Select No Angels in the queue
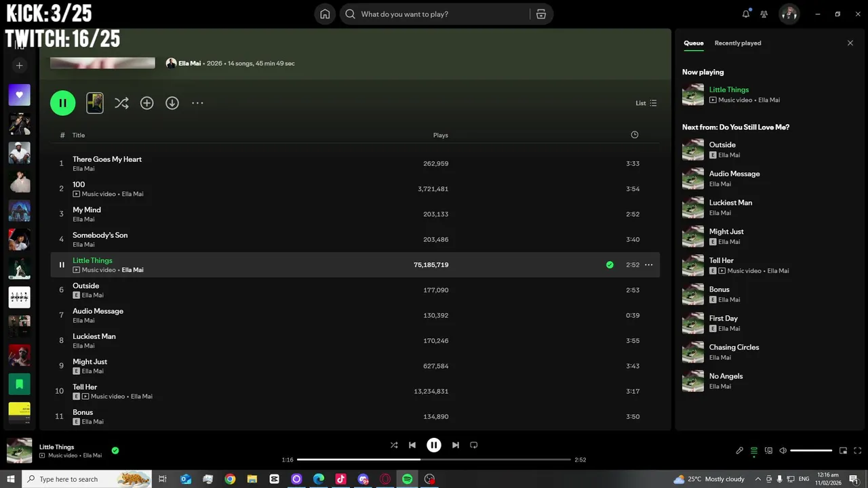This screenshot has width=868, height=488. coord(770,381)
